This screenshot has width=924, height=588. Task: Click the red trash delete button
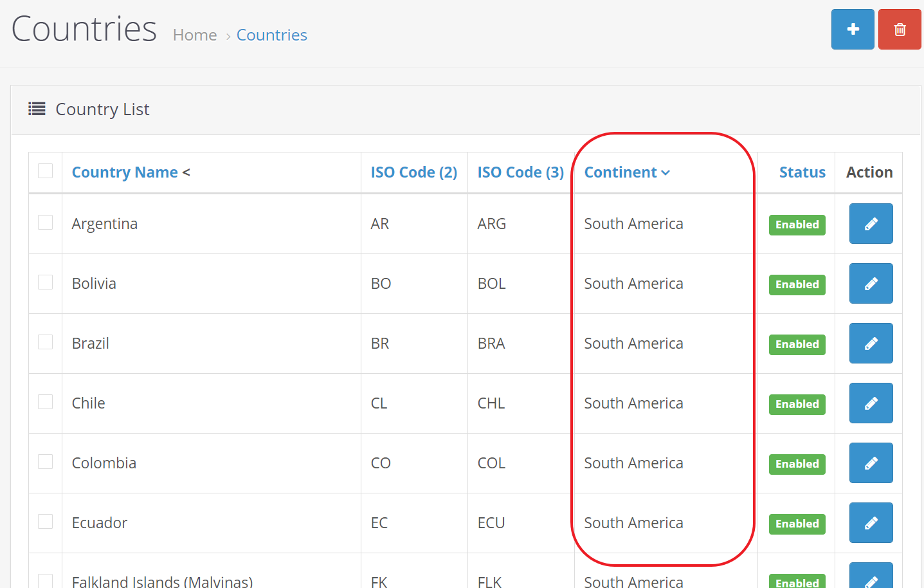[x=899, y=30]
